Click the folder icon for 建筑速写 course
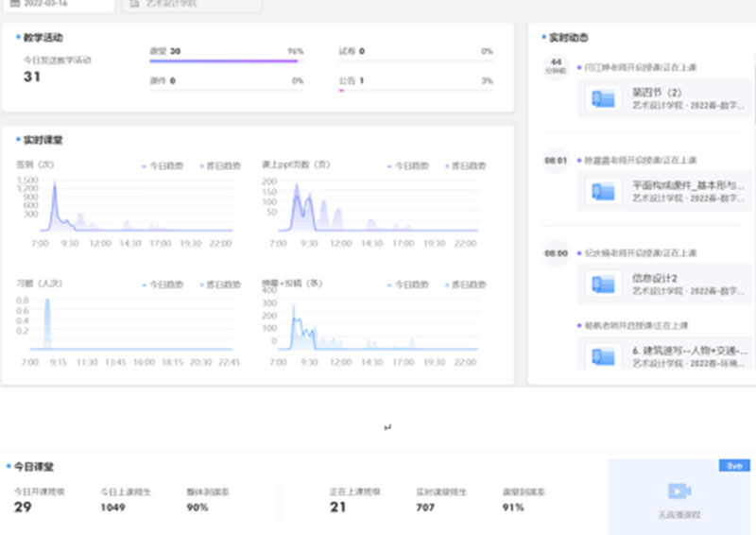The height and width of the screenshot is (535, 756). click(601, 355)
